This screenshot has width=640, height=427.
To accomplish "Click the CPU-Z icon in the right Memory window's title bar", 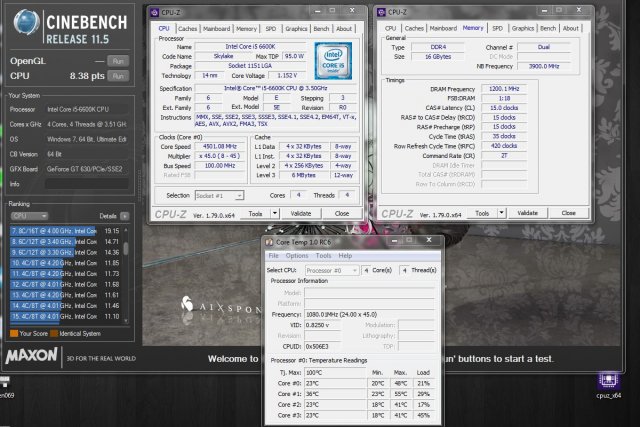I will [381, 12].
